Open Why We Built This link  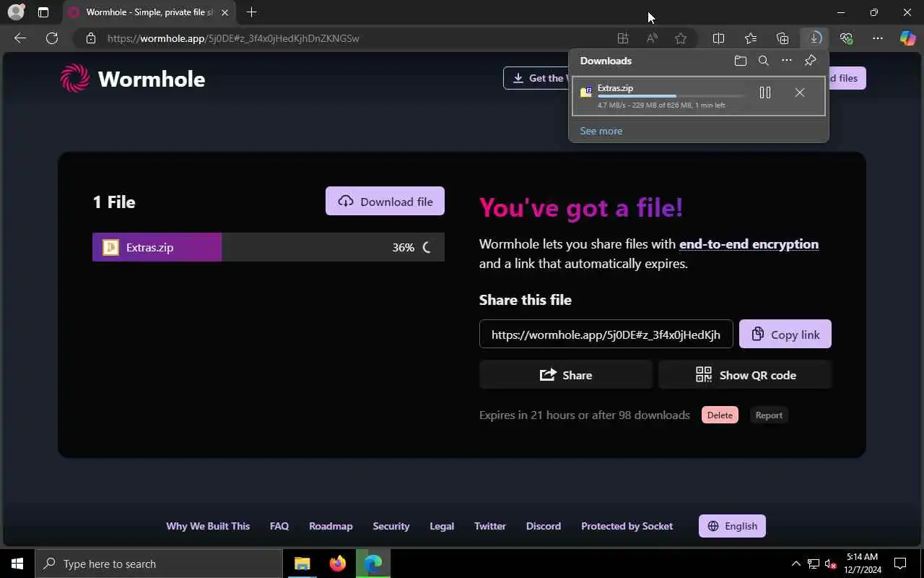(208, 526)
